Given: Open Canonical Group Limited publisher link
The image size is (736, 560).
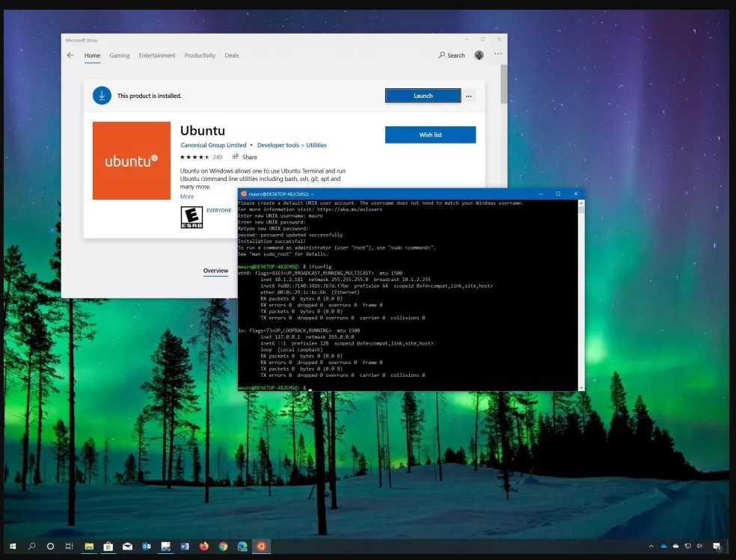Looking at the screenshot, I should tap(214, 145).
